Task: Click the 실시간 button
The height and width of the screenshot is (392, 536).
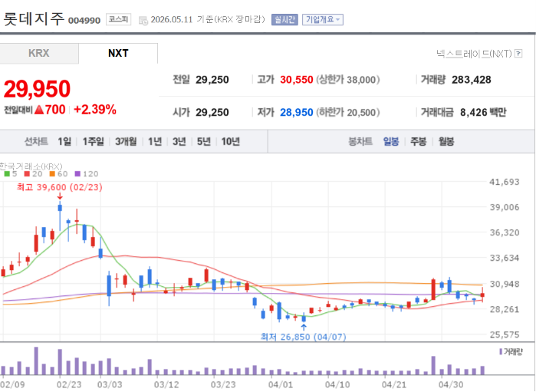Action: (x=284, y=19)
